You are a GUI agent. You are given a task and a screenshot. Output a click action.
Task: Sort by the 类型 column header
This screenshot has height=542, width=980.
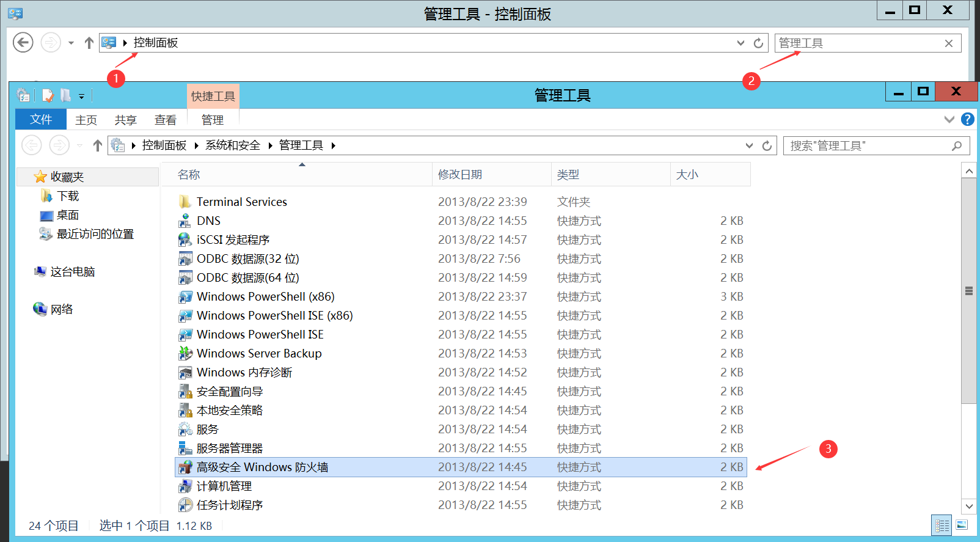(610, 175)
